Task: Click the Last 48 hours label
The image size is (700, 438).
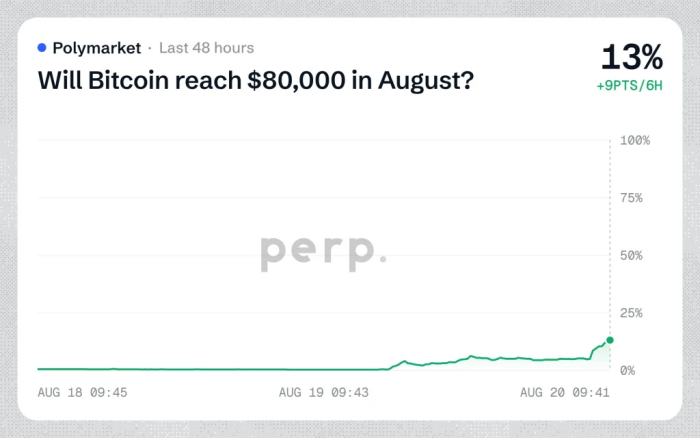Action: point(207,48)
